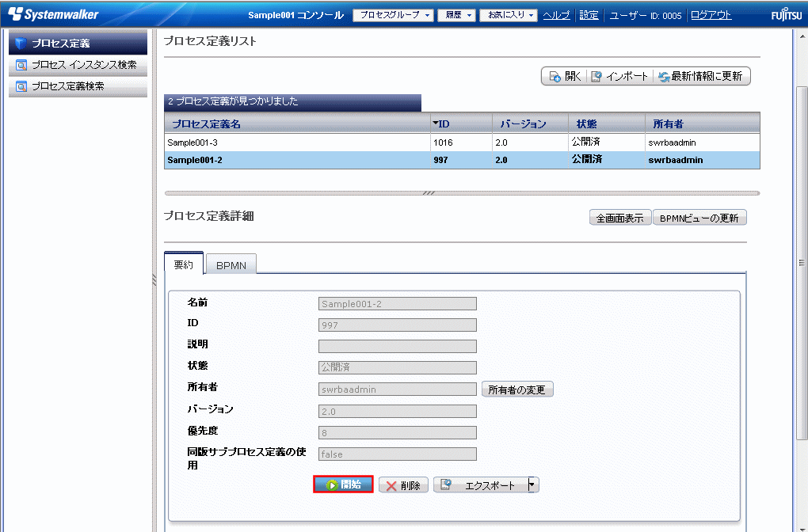Select プロセス定義 in the sidebar
This screenshot has width=808, height=532.
click(x=78, y=44)
